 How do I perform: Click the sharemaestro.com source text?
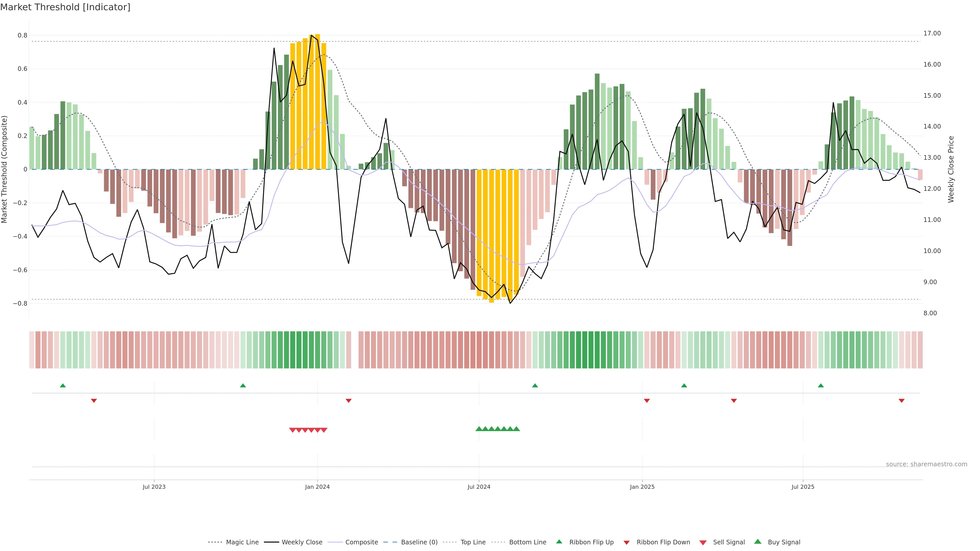click(926, 464)
